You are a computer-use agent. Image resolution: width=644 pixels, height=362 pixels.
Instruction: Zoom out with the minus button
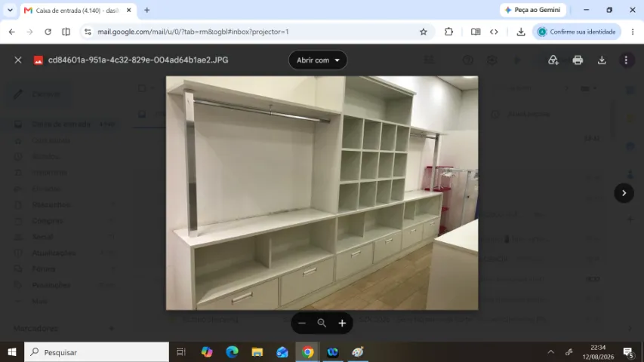302,323
